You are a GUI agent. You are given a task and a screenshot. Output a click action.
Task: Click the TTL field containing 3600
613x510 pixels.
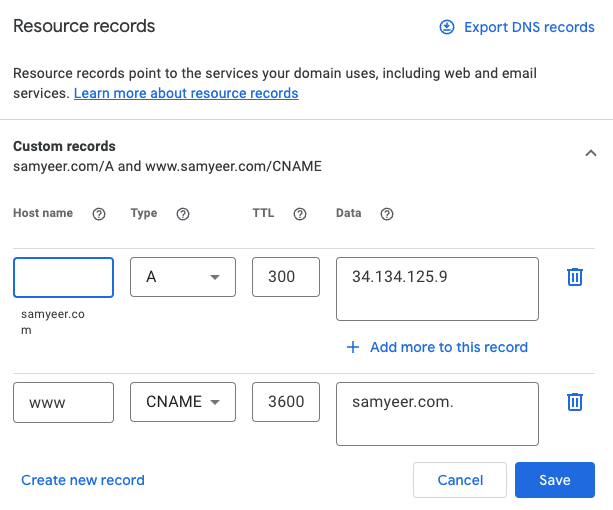(286, 402)
